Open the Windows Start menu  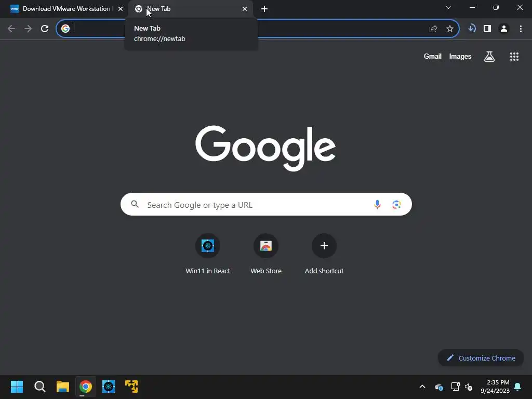17,387
